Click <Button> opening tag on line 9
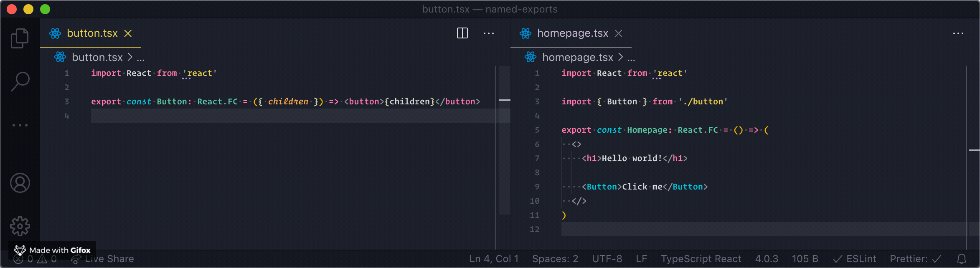Screen dimensions: 980x268 click(602, 187)
